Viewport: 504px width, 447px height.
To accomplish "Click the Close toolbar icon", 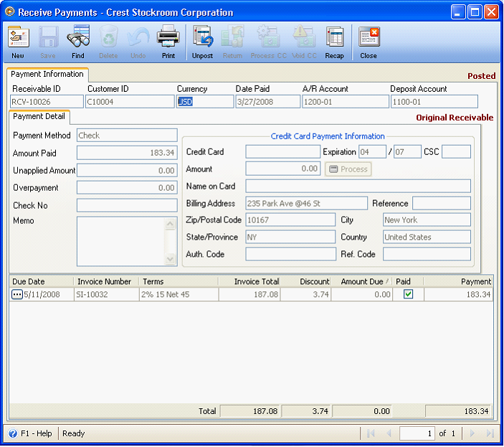I will 369,37.
